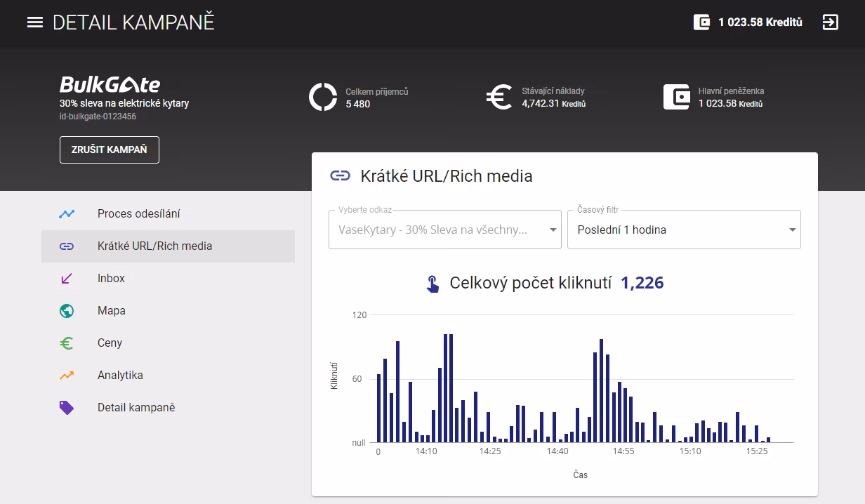Click the 14:55 time axis label

coord(623,451)
